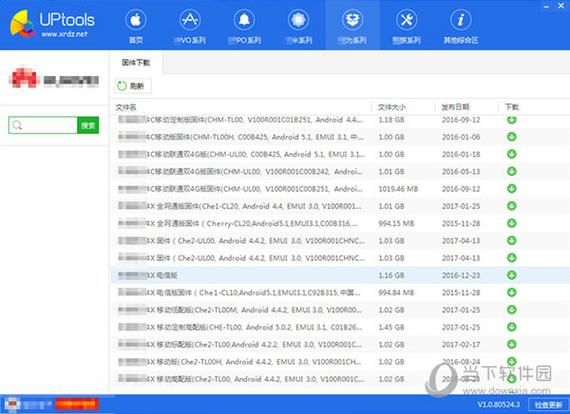Download the Che1-CL10 994.84 MB firmware
Image resolution: width=570 pixels, height=414 pixels.
tap(511, 292)
